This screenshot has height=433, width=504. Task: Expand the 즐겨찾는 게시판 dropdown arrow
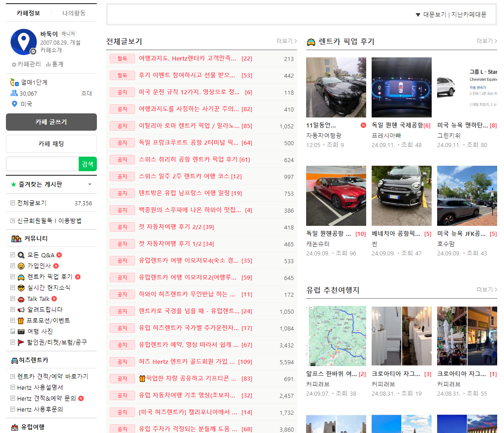coord(90,184)
